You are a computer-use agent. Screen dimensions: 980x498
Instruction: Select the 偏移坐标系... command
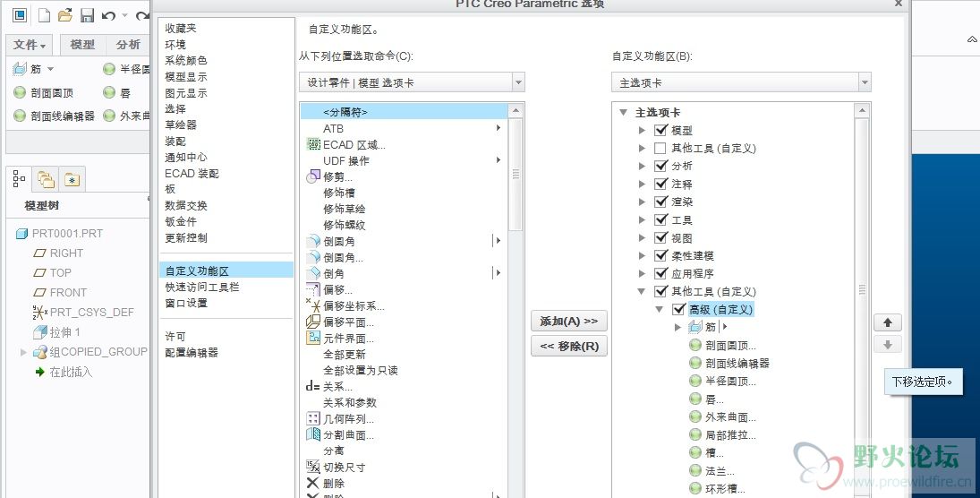click(345, 306)
